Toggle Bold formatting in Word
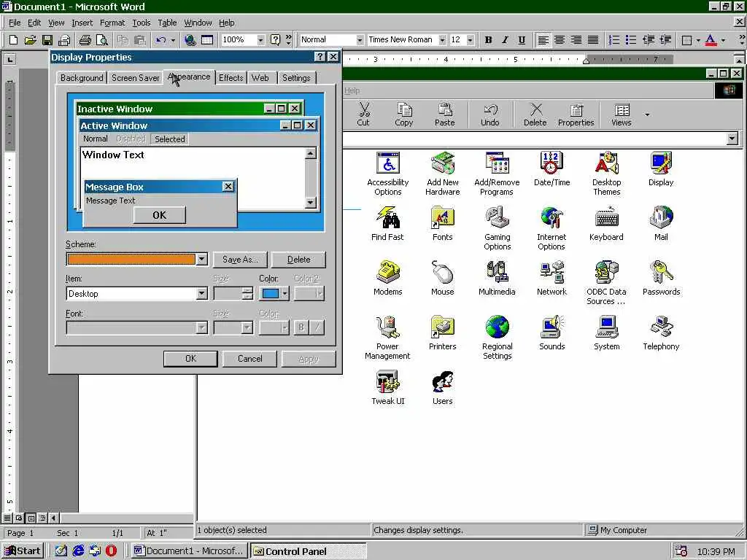Screen dimensions: 747x560 pyautogui.click(x=488, y=40)
